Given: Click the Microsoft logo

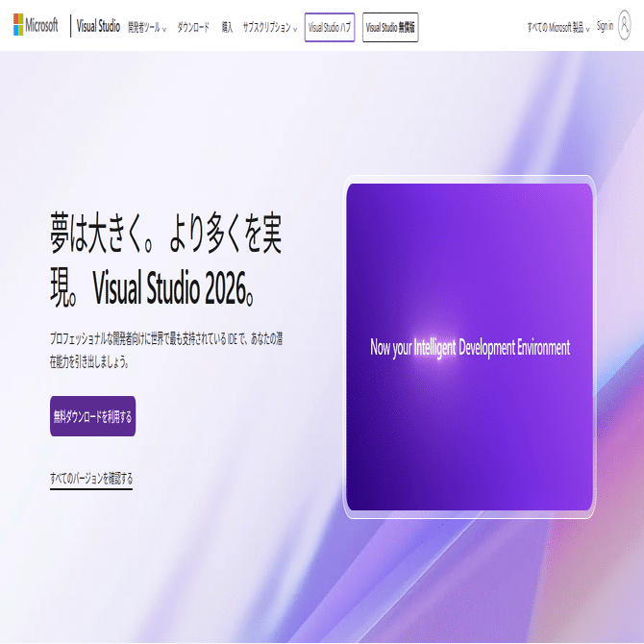Looking at the screenshot, I should (x=36, y=25).
